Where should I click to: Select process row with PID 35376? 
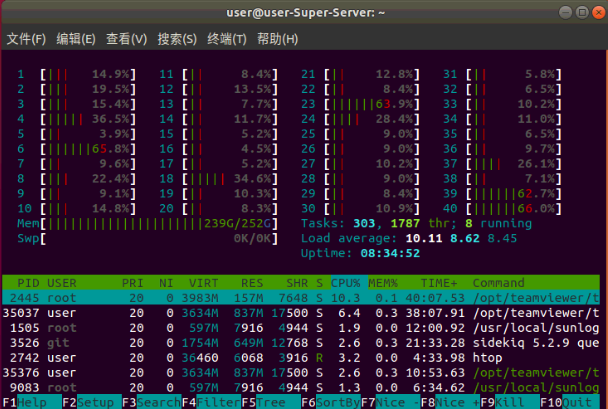click(301, 373)
